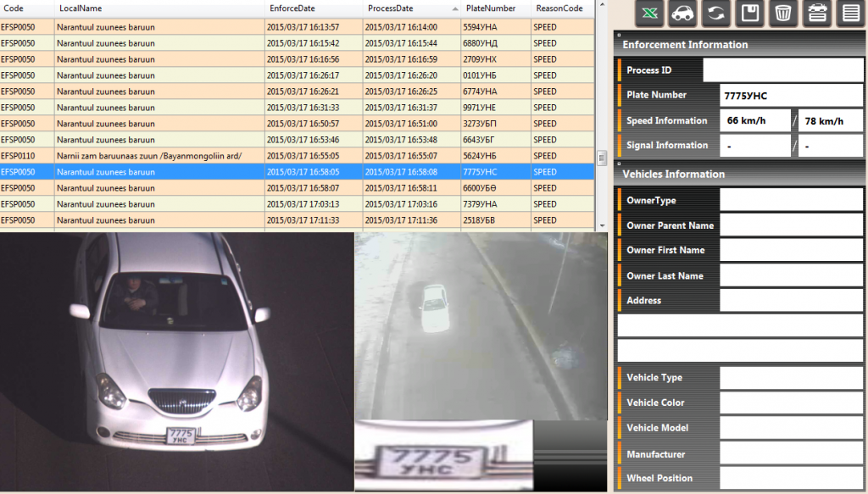Click the refresh arrows icon
Image resolution: width=868 pixels, height=494 pixels.
(716, 14)
